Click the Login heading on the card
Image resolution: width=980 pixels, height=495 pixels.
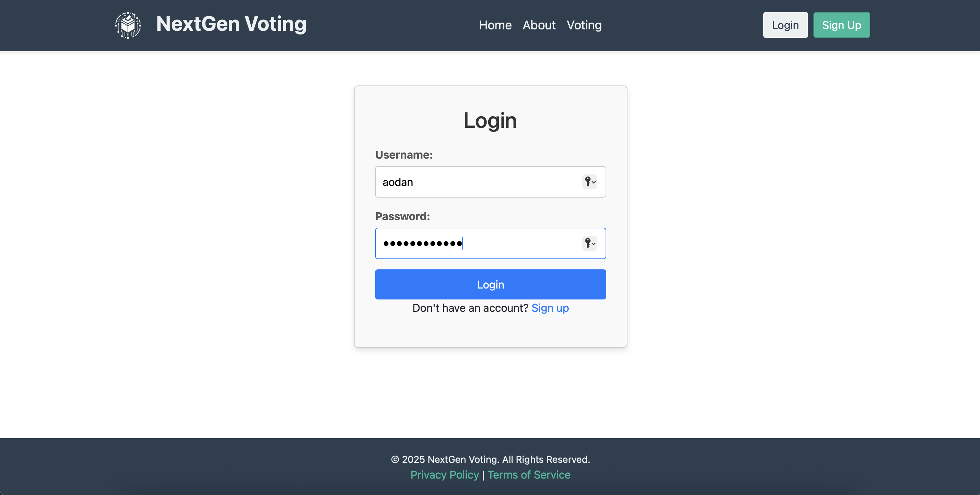[490, 120]
